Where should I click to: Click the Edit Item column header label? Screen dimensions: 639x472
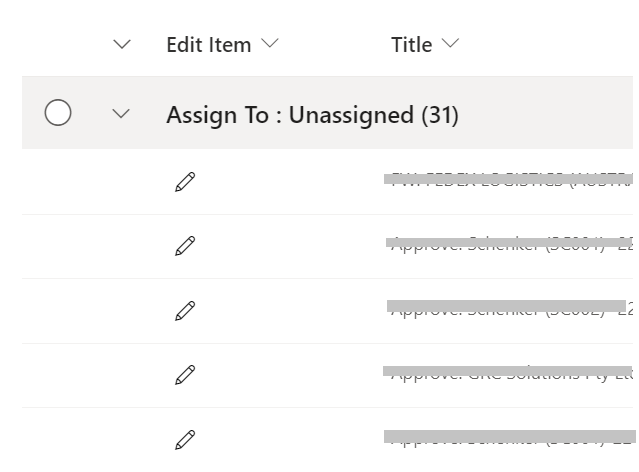(209, 44)
